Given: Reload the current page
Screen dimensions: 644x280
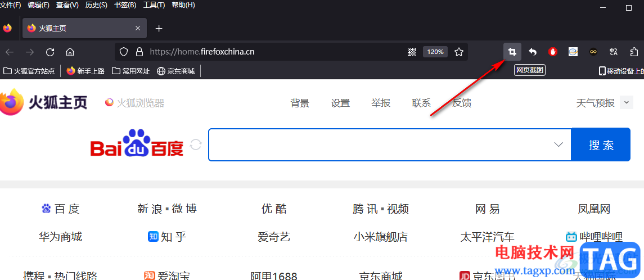Looking at the screenshot, I should click(x=50, y=52).
